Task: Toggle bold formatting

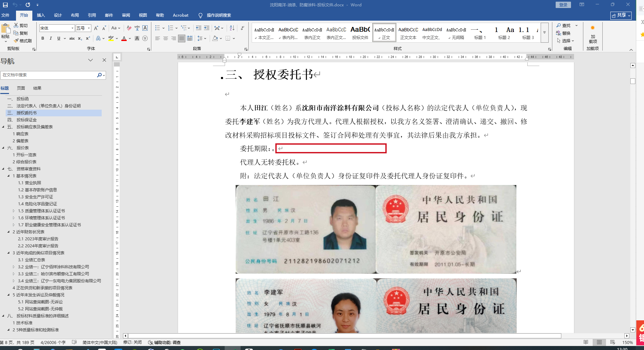Action: pos(43,38)
